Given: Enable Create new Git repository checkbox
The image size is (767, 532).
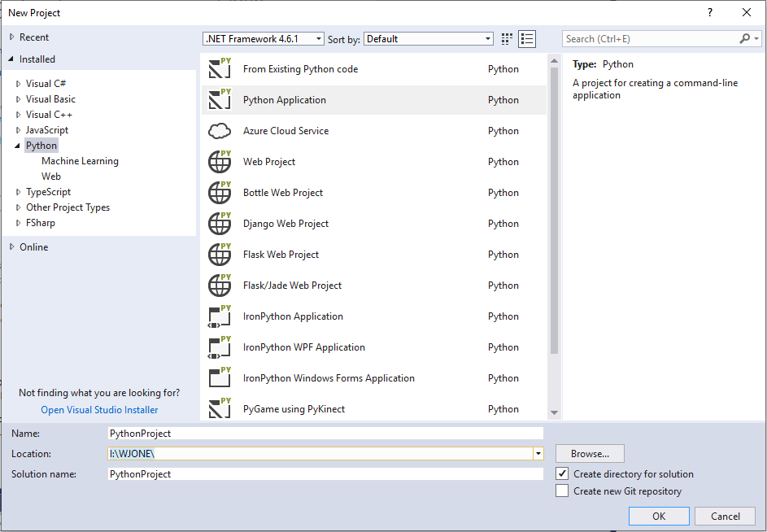Looking at the screenshot, I should 562,491.
